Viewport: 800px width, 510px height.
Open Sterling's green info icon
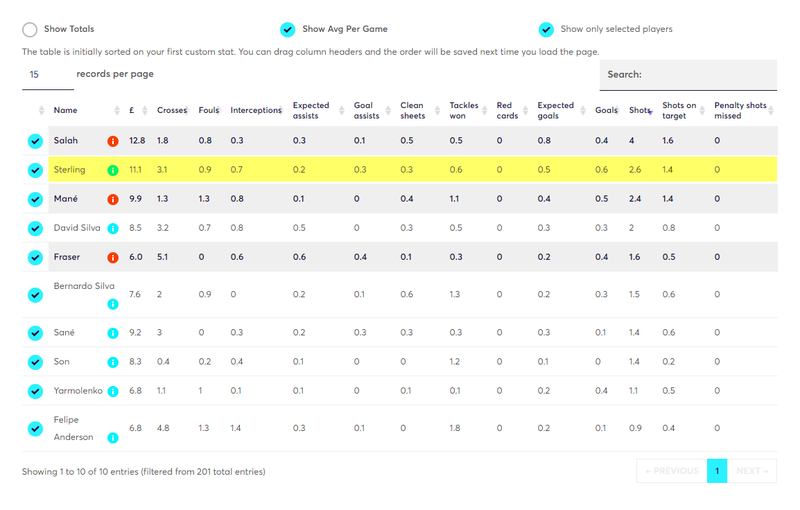(x=113, y=170)
